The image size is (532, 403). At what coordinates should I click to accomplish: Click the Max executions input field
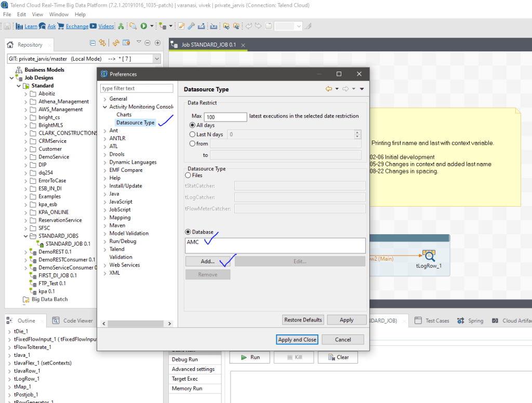225,117
